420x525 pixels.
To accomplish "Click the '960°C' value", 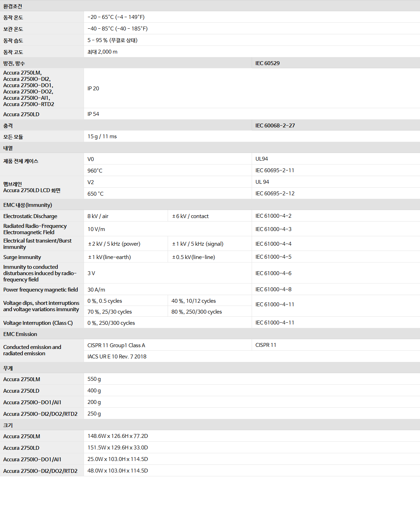I will (95, 171).
